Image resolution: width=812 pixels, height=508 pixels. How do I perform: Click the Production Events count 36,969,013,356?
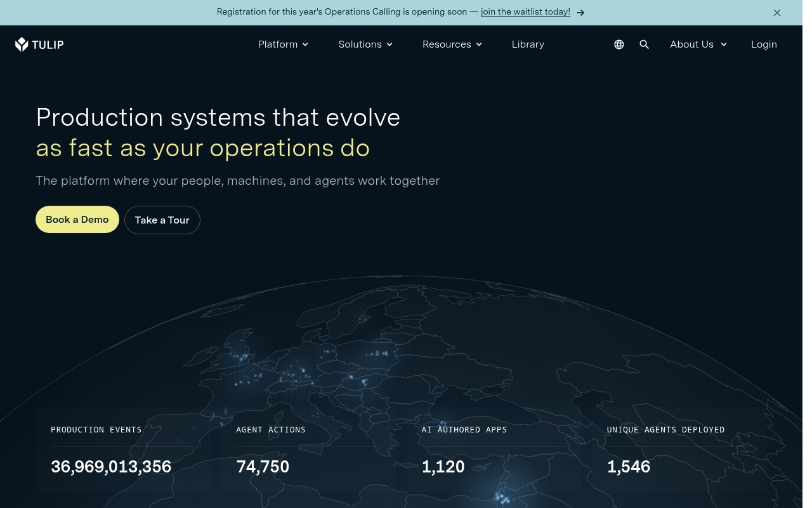[111, 467]
